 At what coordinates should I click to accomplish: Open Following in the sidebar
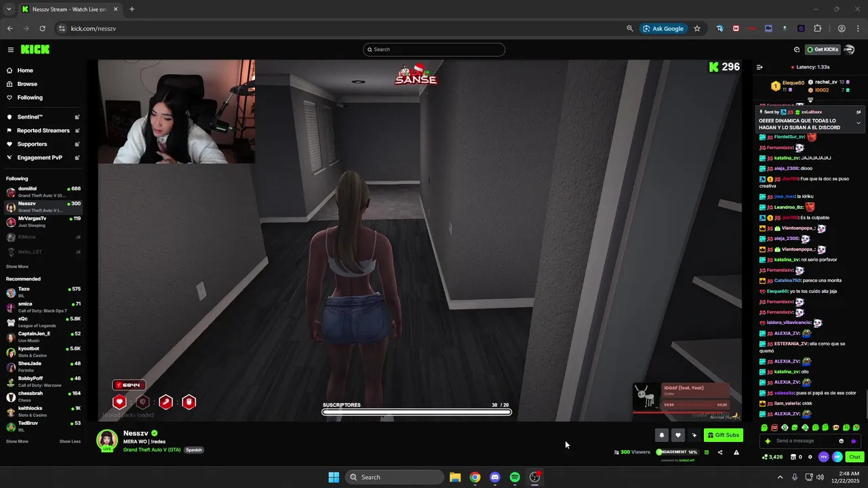pos(42,98)
